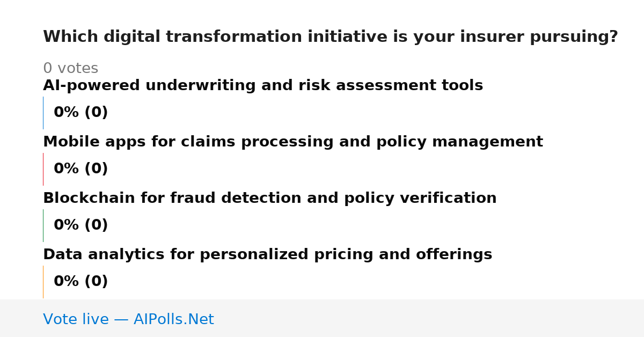Screen dimensions: 644x337
Task: Click the orange result bar for Data analytics
Action: 43,282
